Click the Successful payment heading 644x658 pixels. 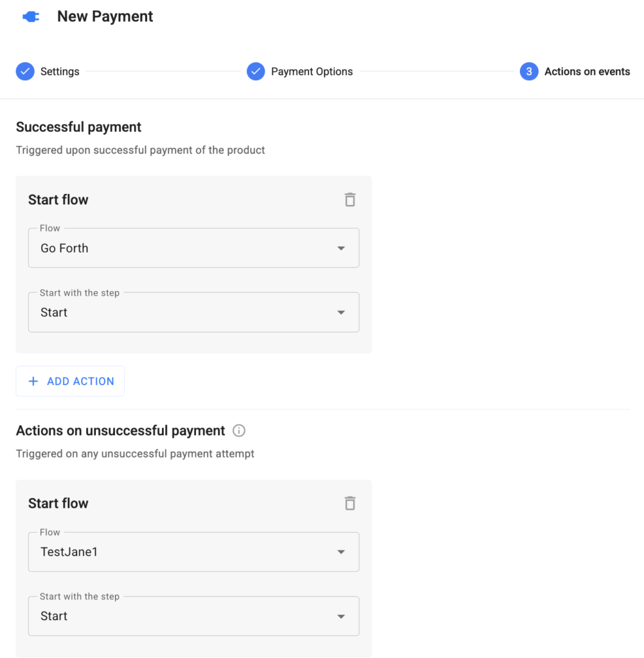[78, 127]
